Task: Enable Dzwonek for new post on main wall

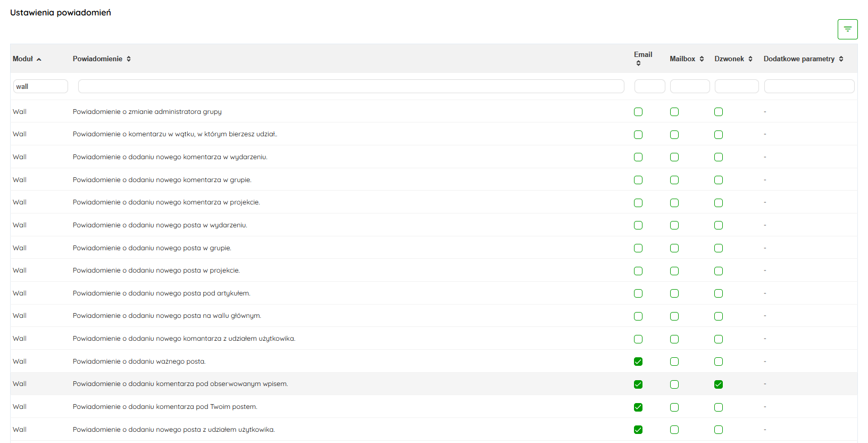Action: pos(719,316)
